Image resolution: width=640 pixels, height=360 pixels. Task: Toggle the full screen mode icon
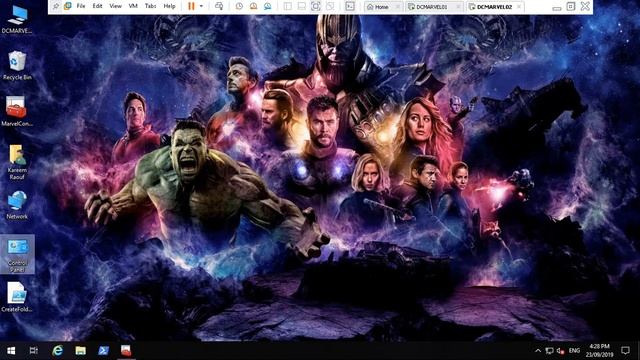pos(316,7)
